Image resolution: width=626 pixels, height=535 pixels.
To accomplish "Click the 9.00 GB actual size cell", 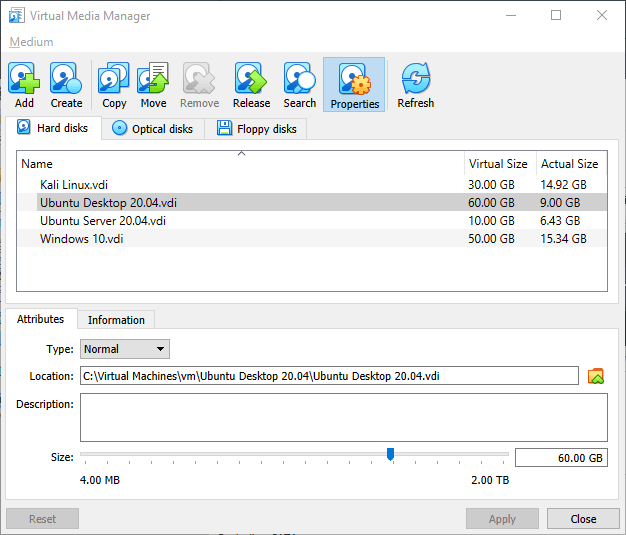I will click(x=560, y=202).
